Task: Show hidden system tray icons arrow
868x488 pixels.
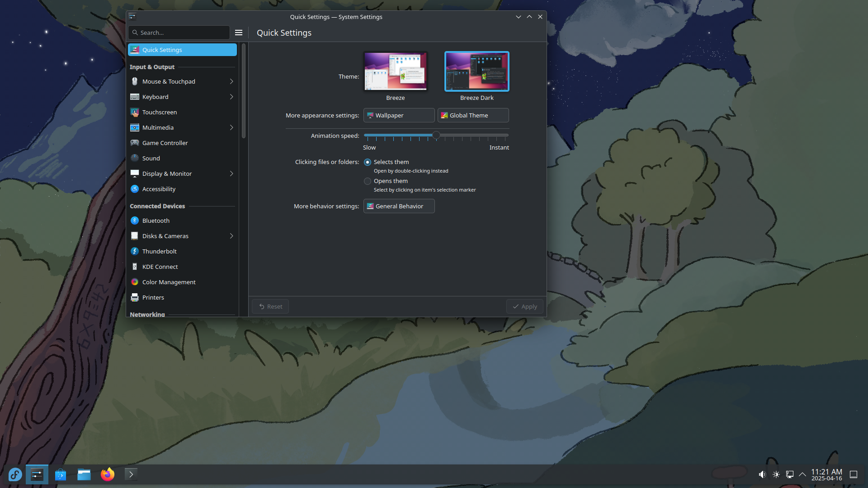Action: tap(802, 474)
